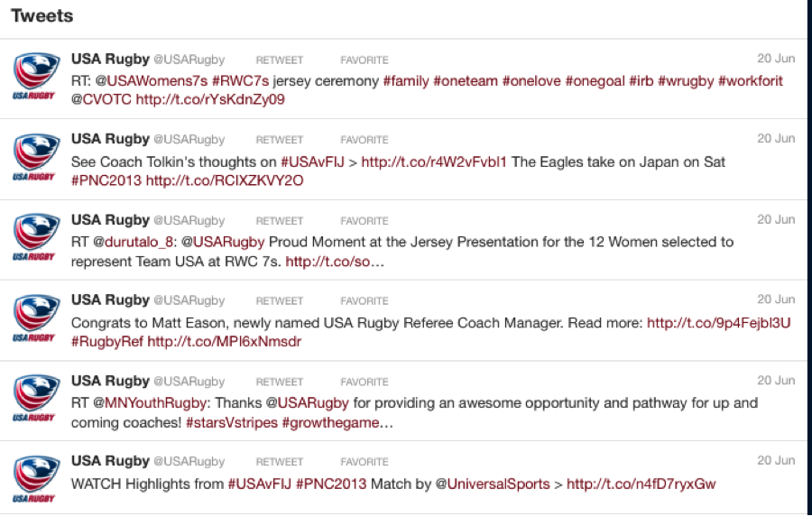
Task: Click USA Rugby logo beside Coach Tolkin tweet
Action: coord(36,156)
